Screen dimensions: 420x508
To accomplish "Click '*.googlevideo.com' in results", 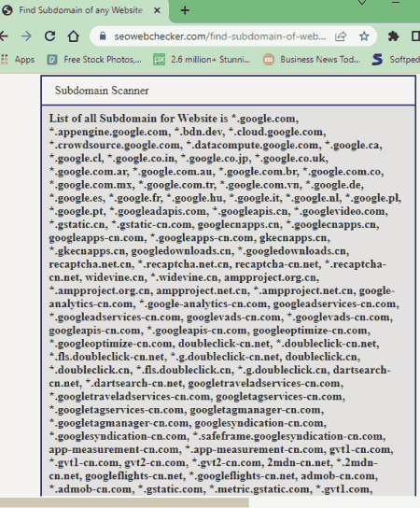I will [341, 211].
